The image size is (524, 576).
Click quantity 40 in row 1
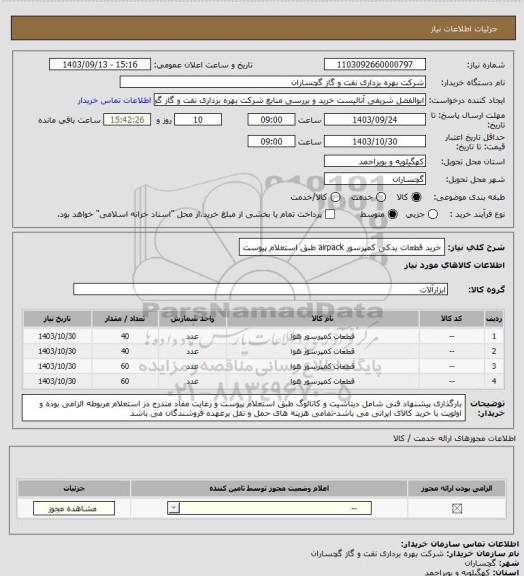click(125, 336)
